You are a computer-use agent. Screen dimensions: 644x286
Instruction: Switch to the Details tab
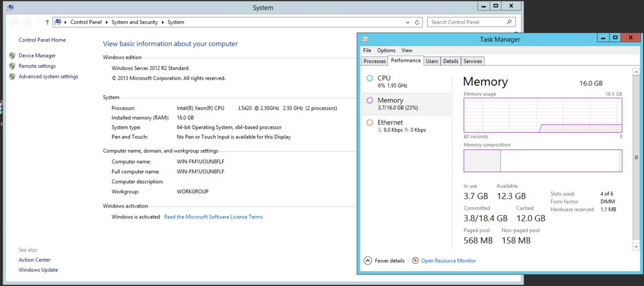coord(451,61)
